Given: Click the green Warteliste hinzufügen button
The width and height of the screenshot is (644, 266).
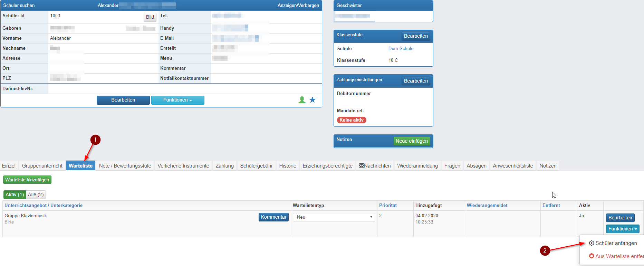Looking at the screenshot, I should (x=27, y=180).
